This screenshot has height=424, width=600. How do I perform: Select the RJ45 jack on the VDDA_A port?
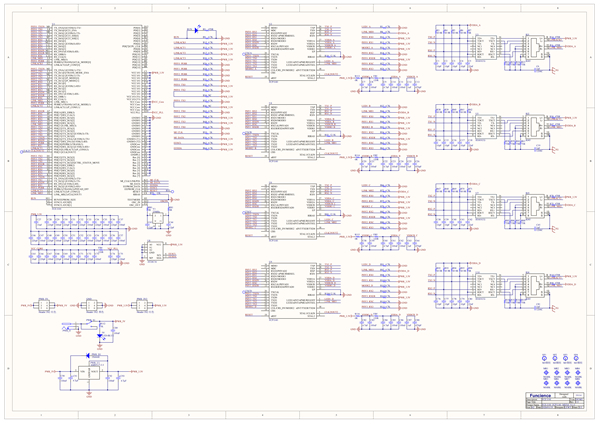(535, 47)
